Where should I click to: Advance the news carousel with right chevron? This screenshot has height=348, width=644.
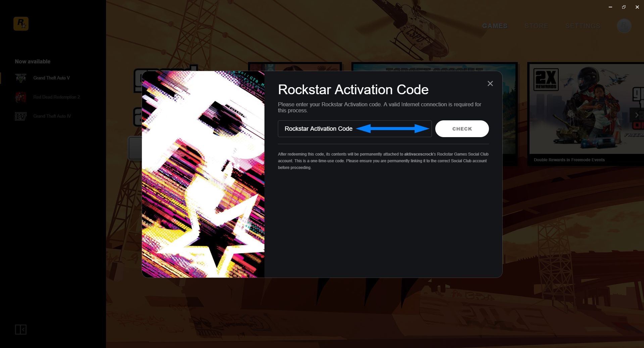point(637,115)
